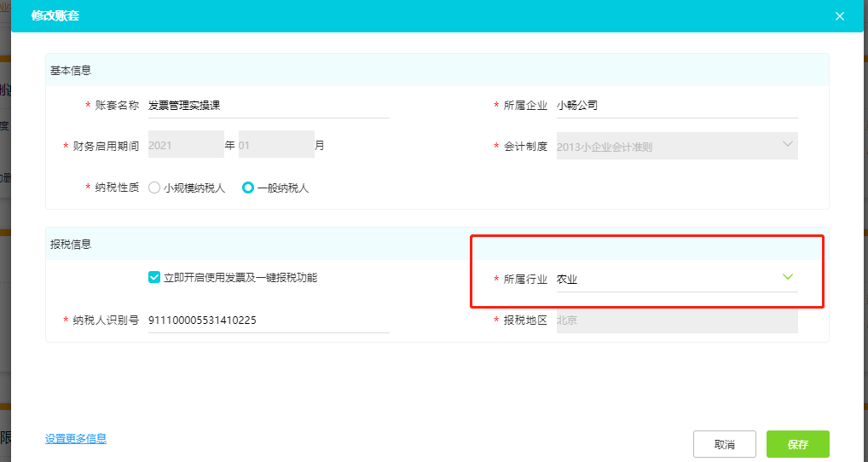Uncheck 立即开启使用发票及一键报税功能 checkbox
Image resolution: width=868 pixels, height=462 pixels.
pos(154,277)
